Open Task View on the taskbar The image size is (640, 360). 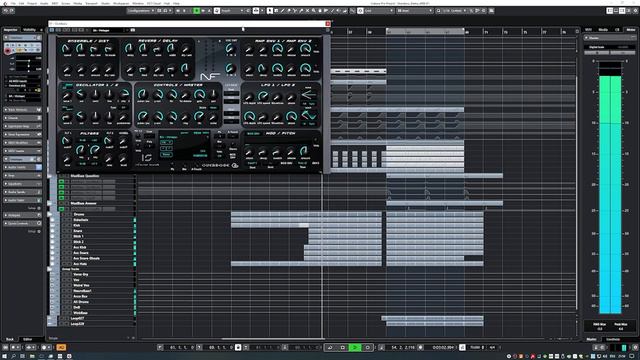[23, 356]
